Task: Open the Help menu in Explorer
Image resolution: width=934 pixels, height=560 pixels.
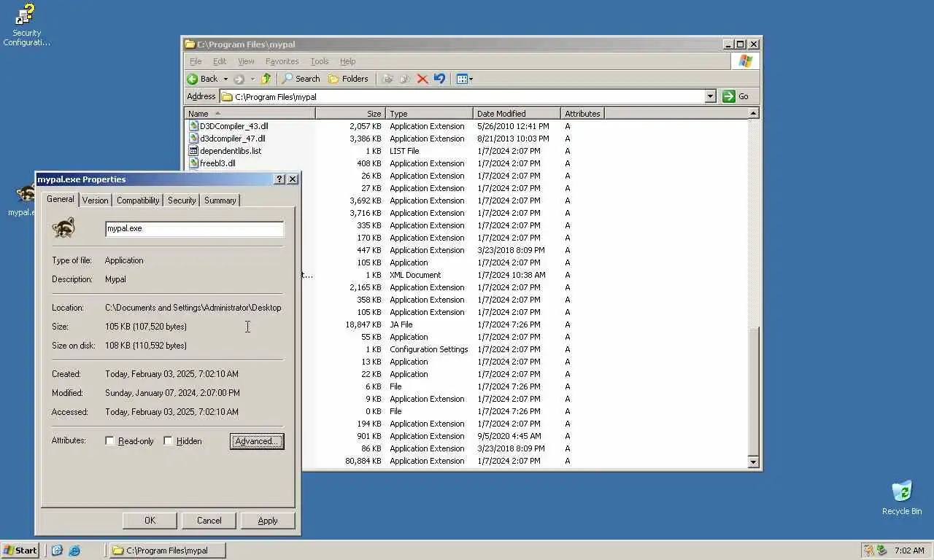Action: point(347,61)
